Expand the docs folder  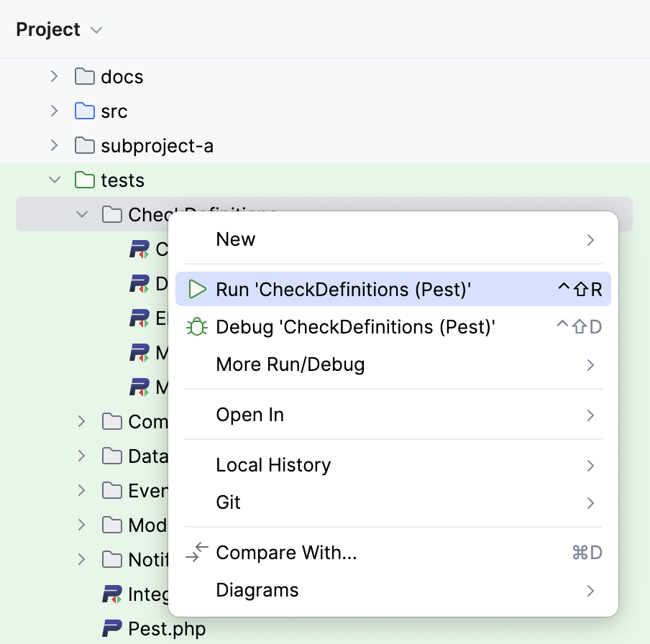55,77
